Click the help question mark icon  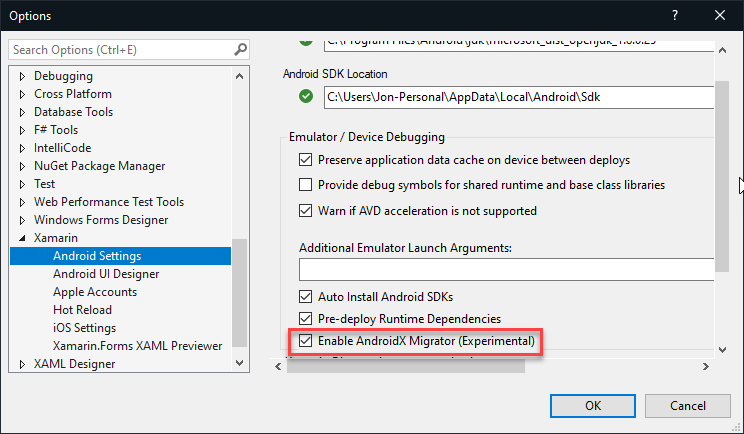[x=675, y=16]
